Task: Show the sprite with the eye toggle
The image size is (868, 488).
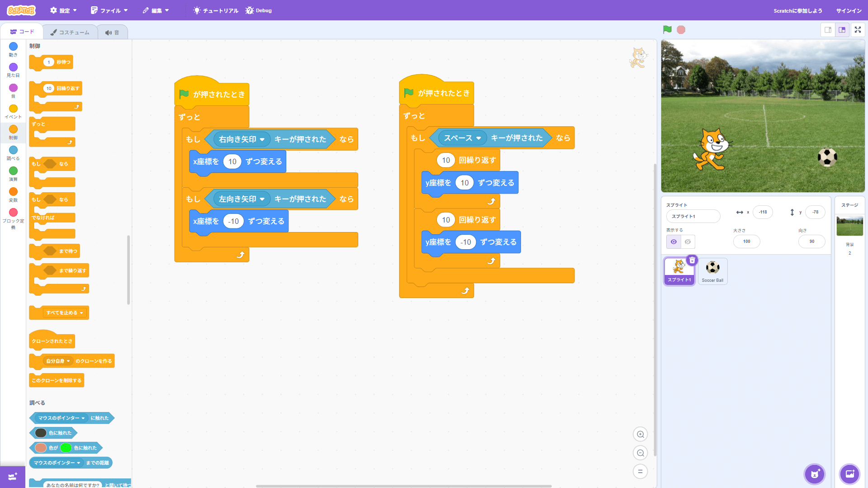Action: 674,242
